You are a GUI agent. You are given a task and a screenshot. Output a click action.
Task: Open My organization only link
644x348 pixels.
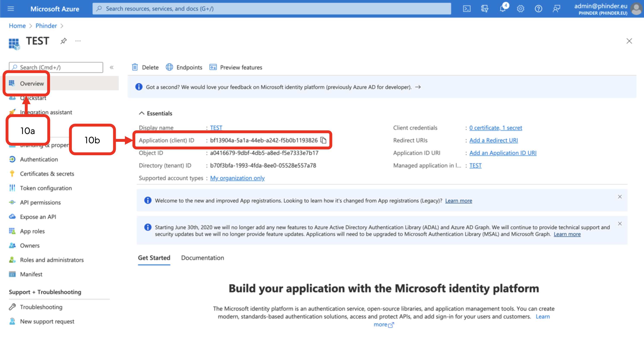click(237, 178)
